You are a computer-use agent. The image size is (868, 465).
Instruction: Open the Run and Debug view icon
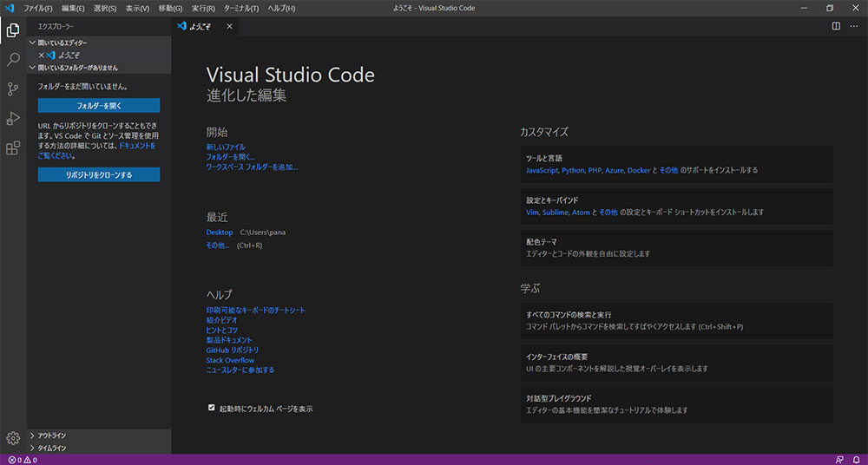coord(13,119)
